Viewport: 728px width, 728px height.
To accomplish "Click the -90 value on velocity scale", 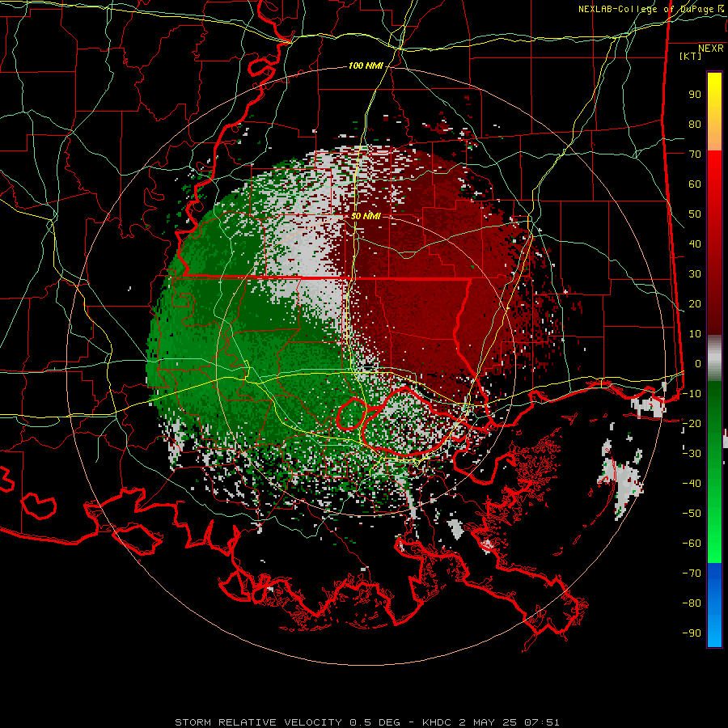I will (x=692, y=633).
